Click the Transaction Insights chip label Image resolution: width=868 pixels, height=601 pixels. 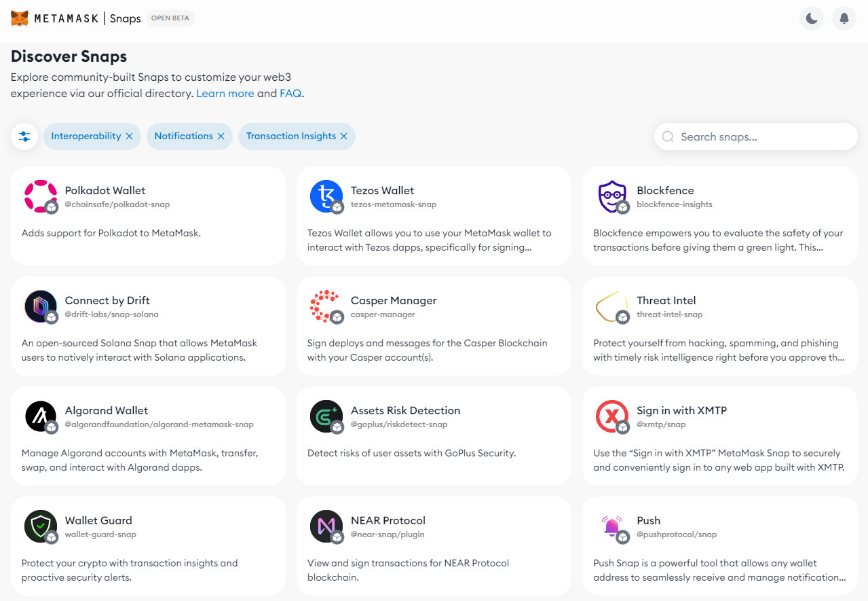point(291,136)
